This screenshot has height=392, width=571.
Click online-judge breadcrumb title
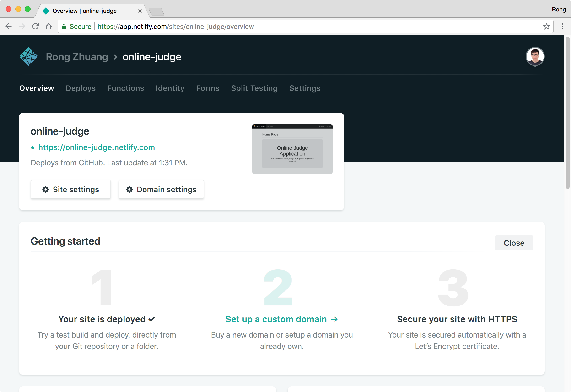point(152,56)
